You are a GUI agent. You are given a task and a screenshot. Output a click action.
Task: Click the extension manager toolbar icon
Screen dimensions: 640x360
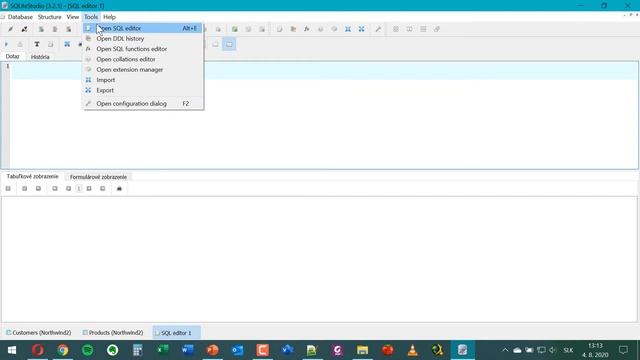(334, 29)
